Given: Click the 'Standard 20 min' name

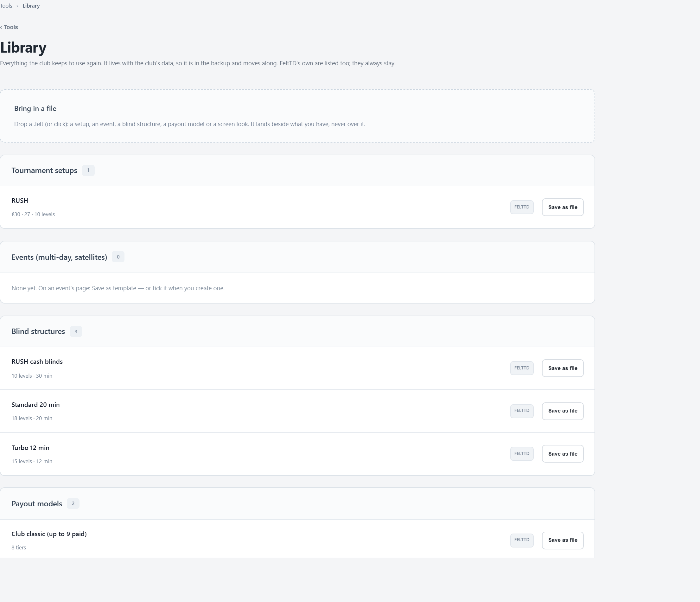Looking at the screenshot, I should click(35, 405).
